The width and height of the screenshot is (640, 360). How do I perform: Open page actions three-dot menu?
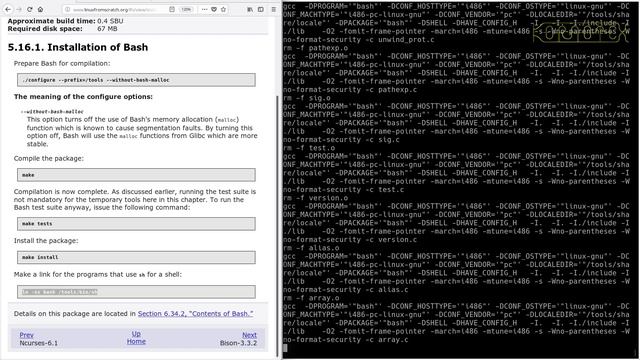click(204, 9)
